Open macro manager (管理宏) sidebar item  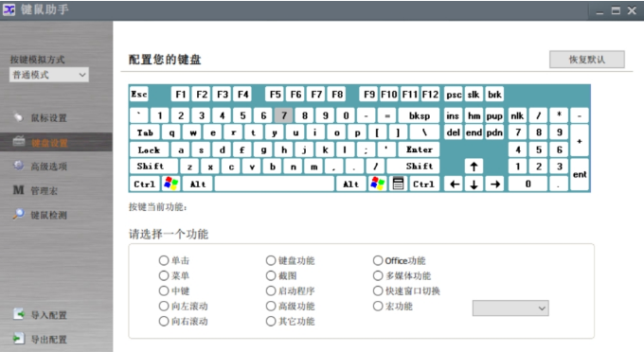point(36,190)
